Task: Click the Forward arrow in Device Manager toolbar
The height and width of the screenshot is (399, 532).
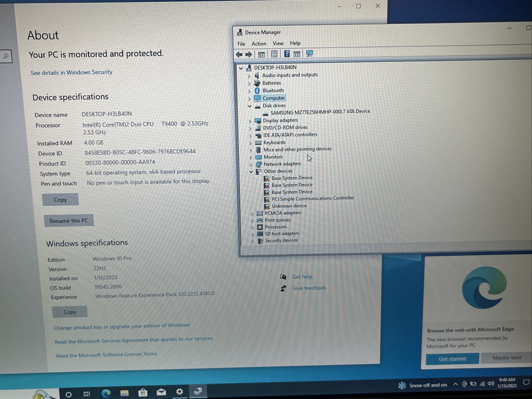Action: pos(248,54)
